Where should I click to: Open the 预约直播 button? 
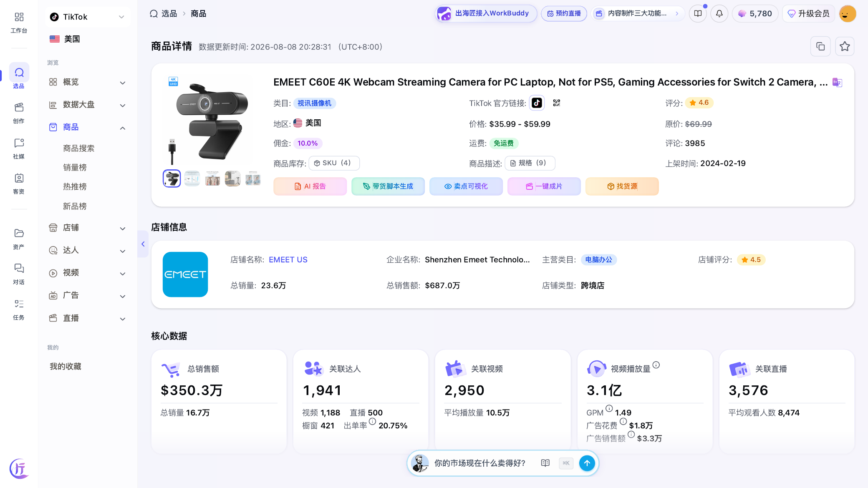point(564,13)
